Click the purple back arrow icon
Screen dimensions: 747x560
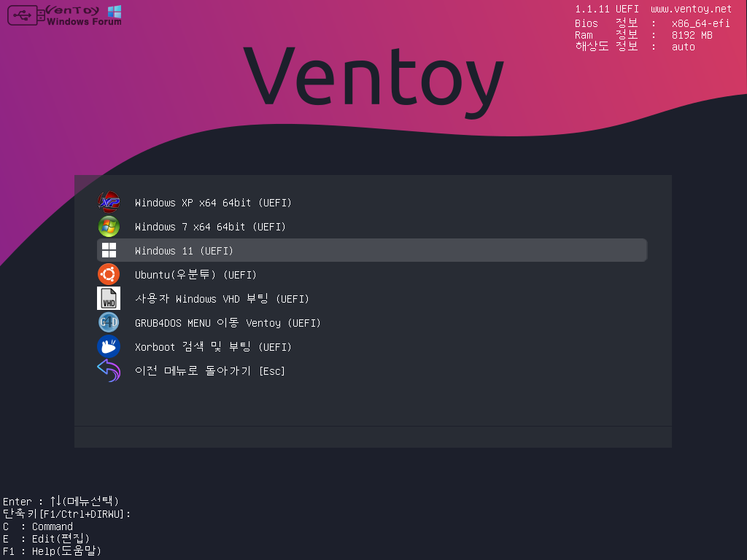(x=109, y=371)
